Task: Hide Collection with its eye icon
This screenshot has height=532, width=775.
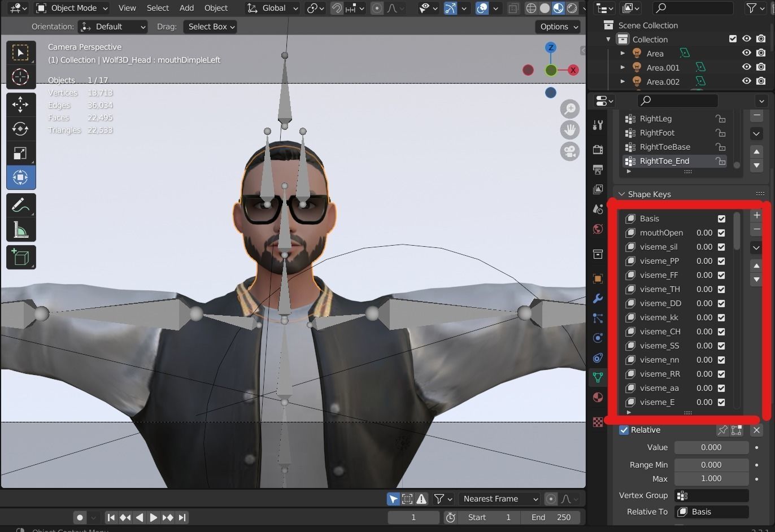Action: [x=747, y=39]
